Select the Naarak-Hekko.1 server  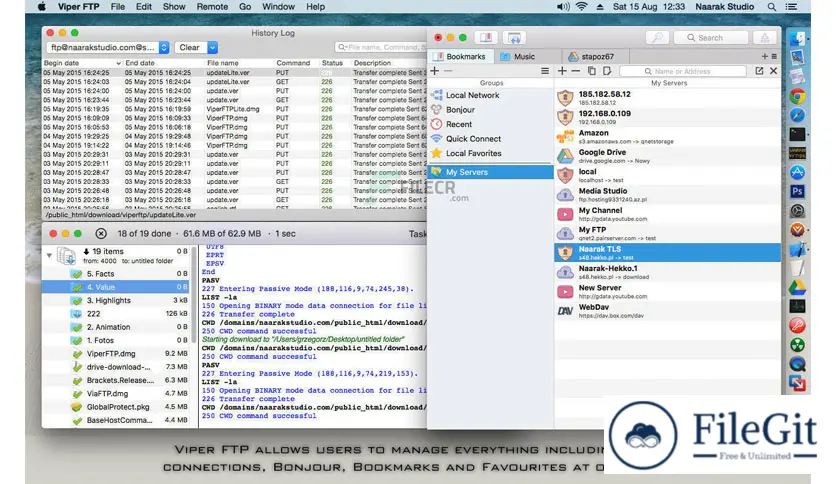(668, 272)
